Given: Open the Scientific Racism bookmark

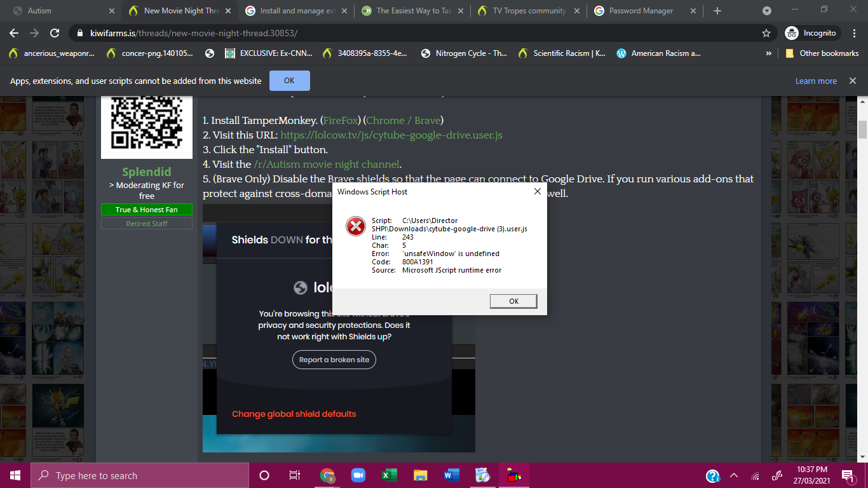Looking at the screenshot, I should [x=562, y=53].
